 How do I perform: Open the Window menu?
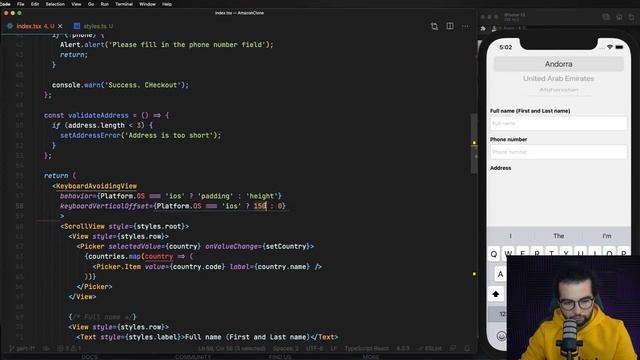click(x=147, y=4)
